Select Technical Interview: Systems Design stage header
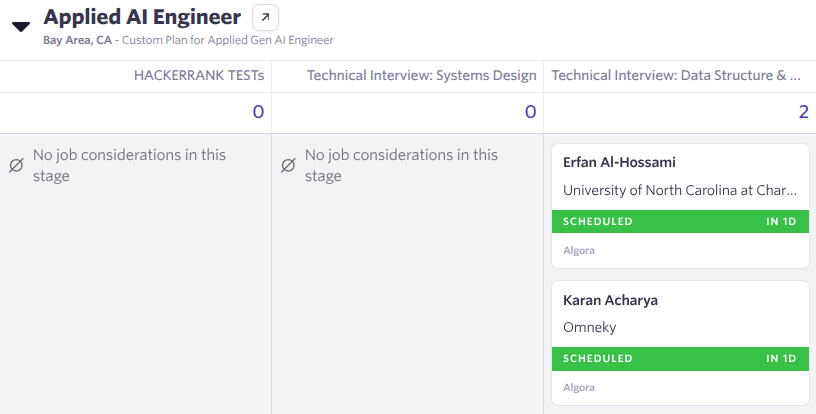This screenshot has height=414, width=816. (414, 75)
